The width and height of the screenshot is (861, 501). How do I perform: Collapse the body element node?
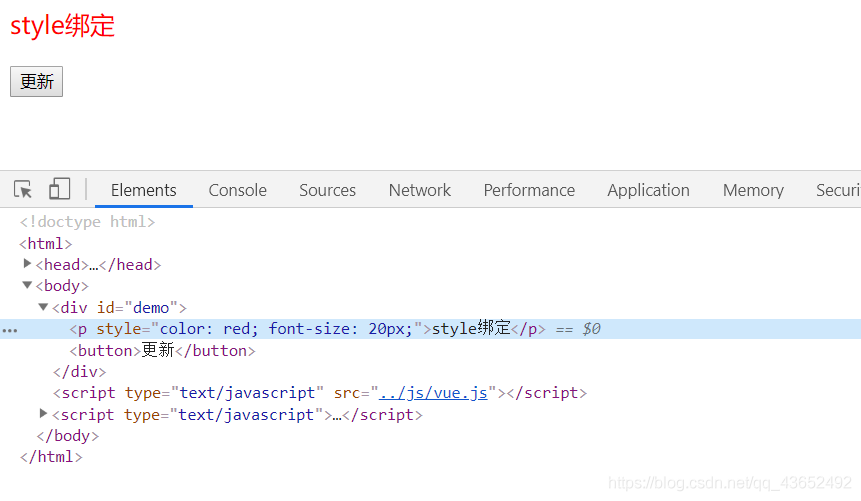pos(27,285)
